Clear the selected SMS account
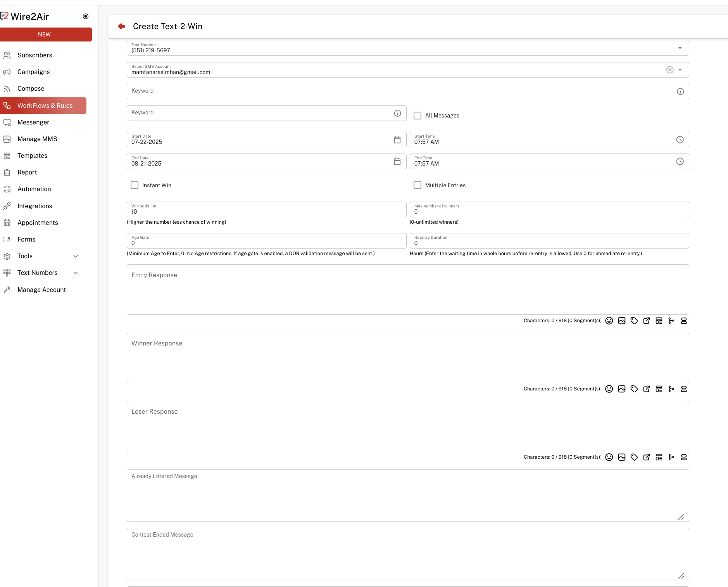 point(669,70)
